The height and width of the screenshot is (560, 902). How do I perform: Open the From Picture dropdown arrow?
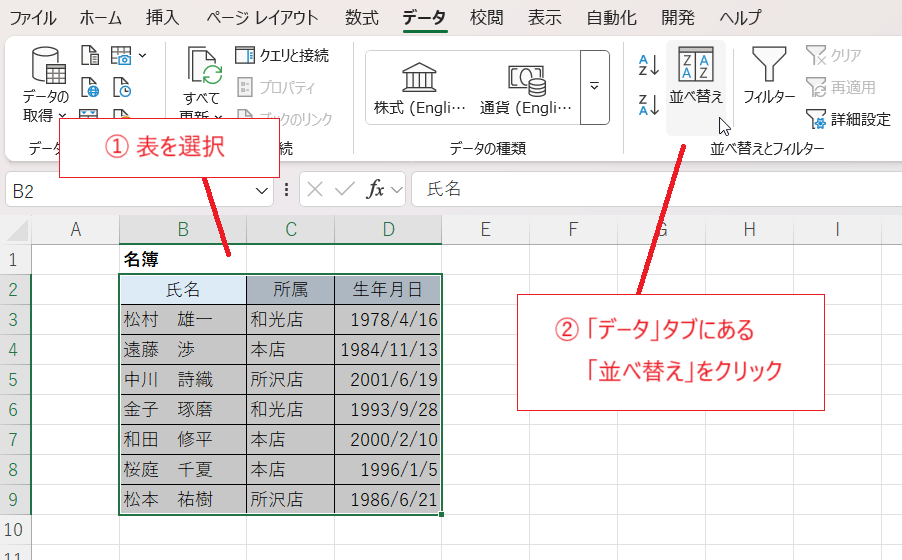pyautogui.click(x=142, y=56)
